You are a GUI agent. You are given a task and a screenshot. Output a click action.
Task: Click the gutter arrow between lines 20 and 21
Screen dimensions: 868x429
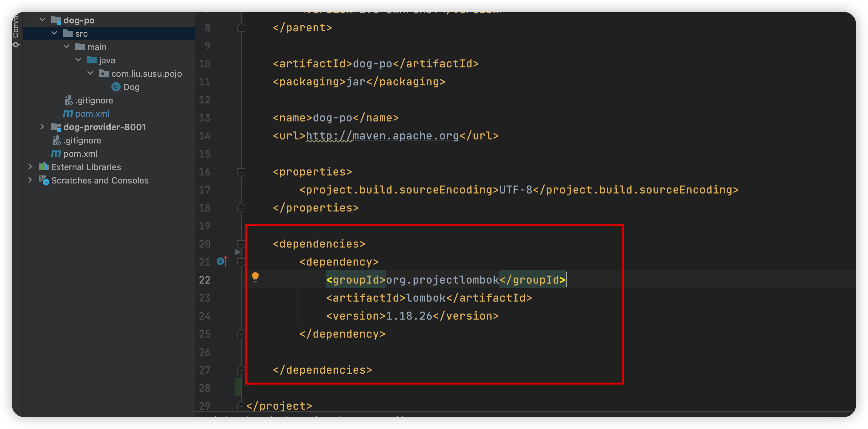238,252
